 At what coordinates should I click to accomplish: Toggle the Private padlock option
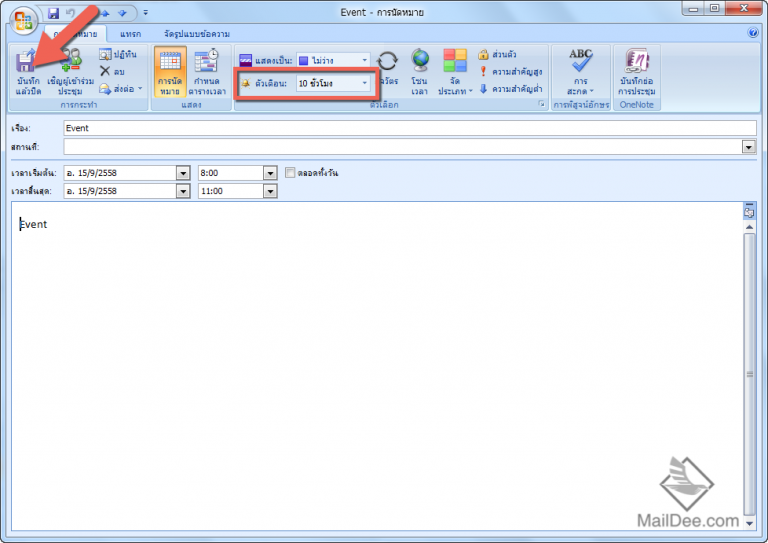click(x=509, y=54)
